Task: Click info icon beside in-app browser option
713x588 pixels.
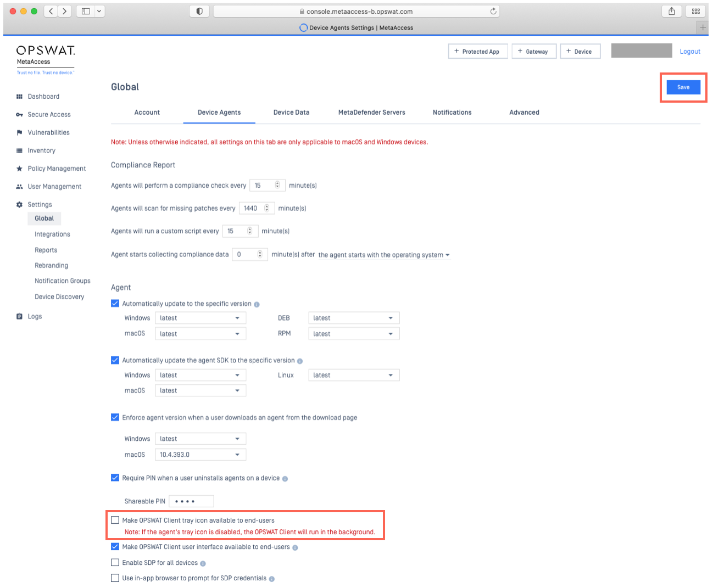Action: coord(271,579)
